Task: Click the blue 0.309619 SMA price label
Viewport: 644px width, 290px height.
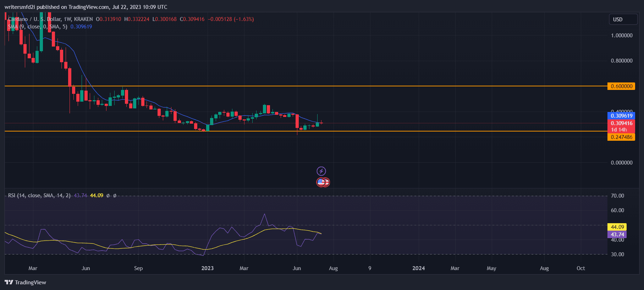Action: [x=621, y=116]
